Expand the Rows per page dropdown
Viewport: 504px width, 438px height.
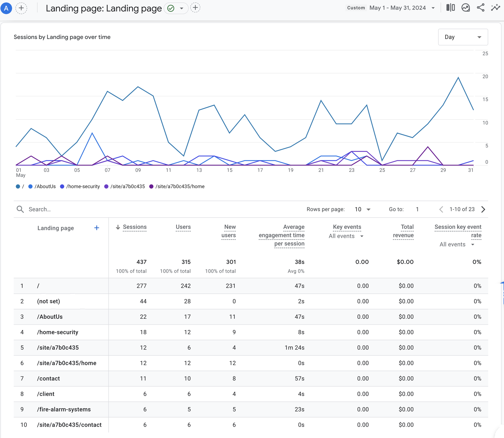pos(363,209)
